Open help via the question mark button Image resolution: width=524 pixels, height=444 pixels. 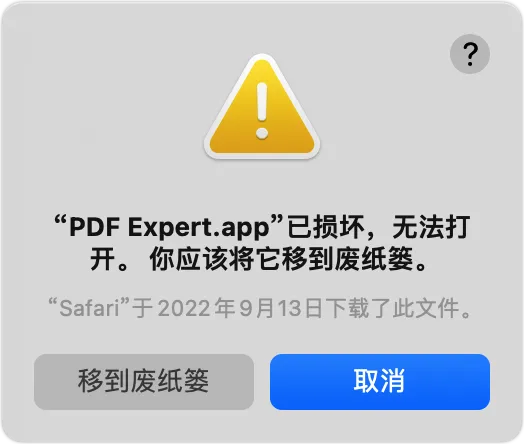pos(470,54)
